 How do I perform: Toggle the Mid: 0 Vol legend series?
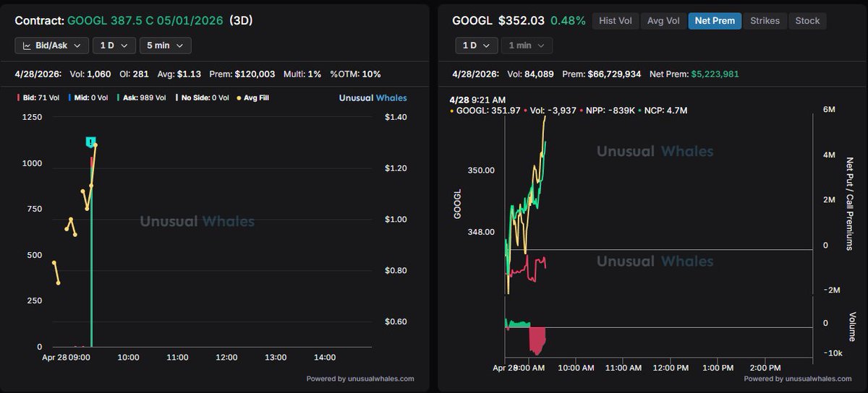tap(88, 98)
